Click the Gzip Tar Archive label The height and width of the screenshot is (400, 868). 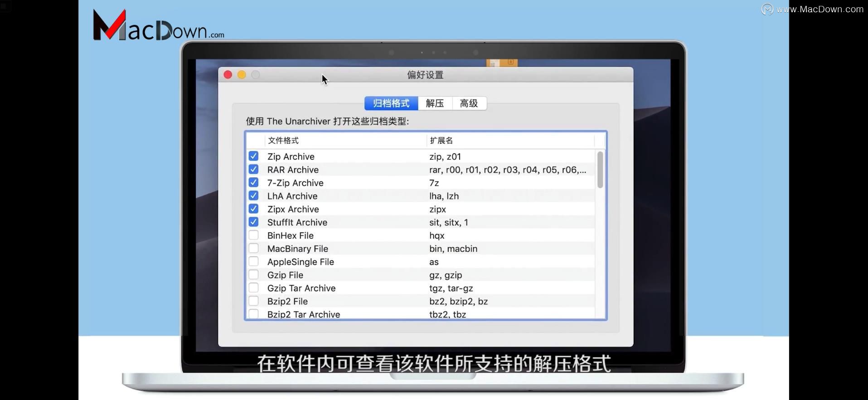[x=301, y=288]
